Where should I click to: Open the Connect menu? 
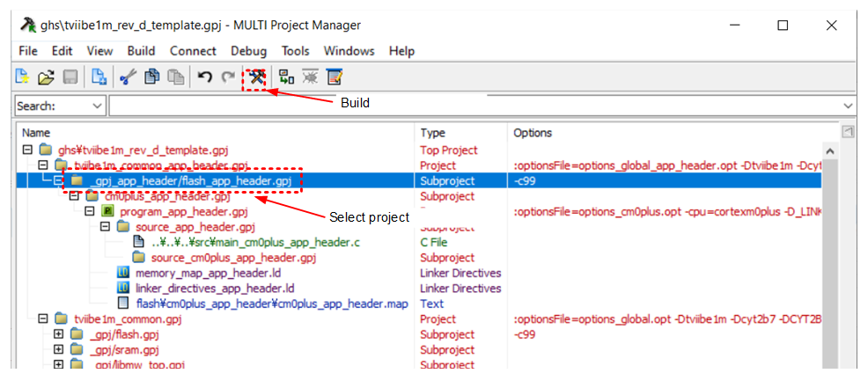[x=193, y=52]
